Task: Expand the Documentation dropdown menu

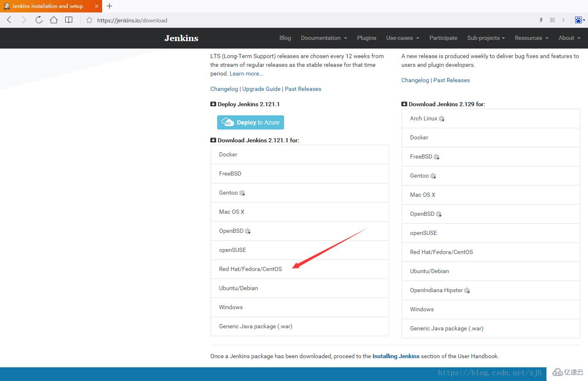Action: coord(324,38)
